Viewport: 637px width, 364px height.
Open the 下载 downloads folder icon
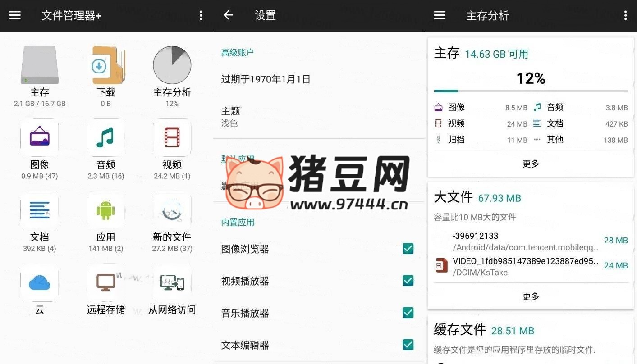[105, 65]
